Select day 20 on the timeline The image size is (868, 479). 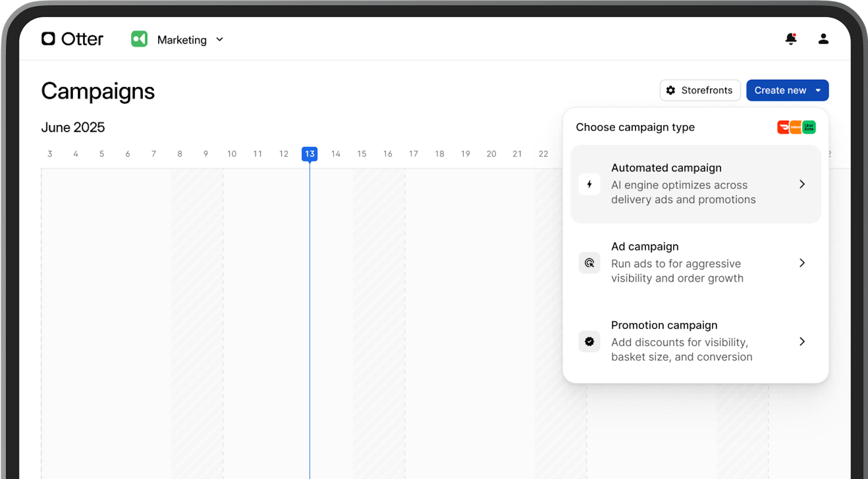coord(491,154)
